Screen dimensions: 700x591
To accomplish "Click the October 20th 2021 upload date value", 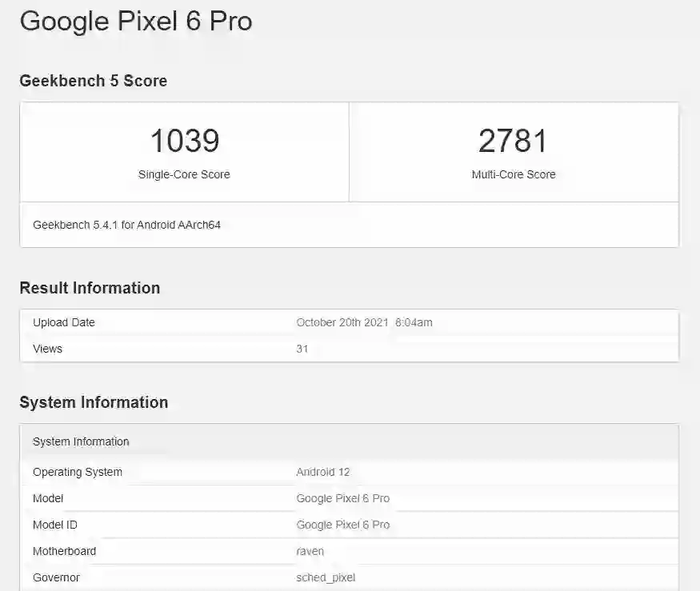I will 364,323.
